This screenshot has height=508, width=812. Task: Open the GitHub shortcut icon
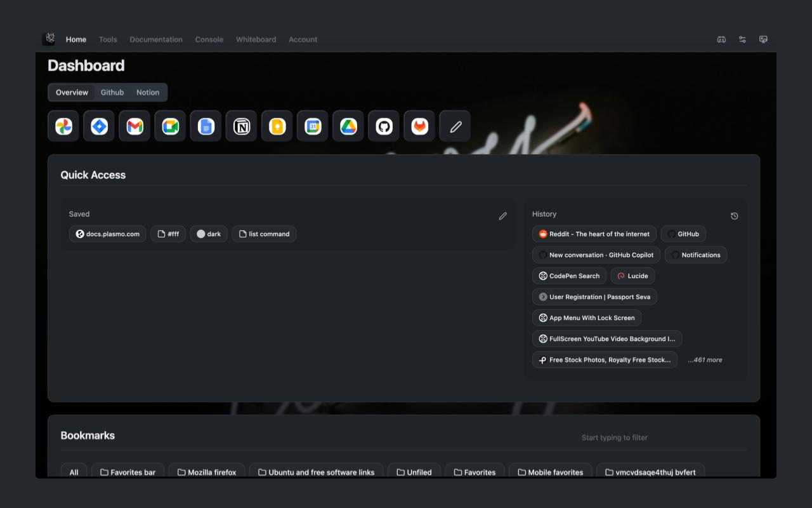tap(384, 126)
